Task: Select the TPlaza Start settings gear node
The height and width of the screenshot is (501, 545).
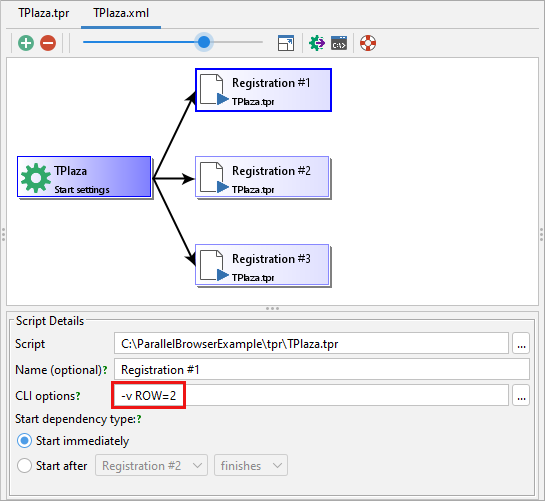Action: (84, 177)
